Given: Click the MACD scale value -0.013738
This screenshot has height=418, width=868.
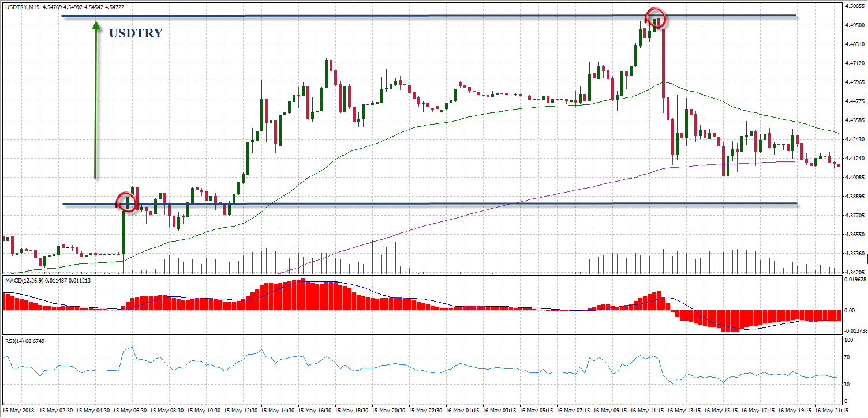Looking at the screenshot, I should point(856,331).
